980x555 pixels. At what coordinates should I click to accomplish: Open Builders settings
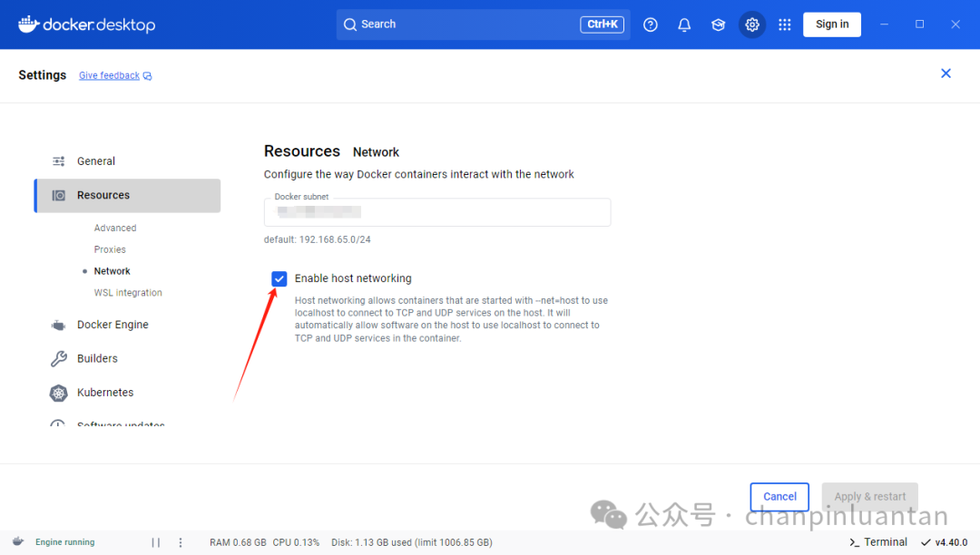point(97,358)
